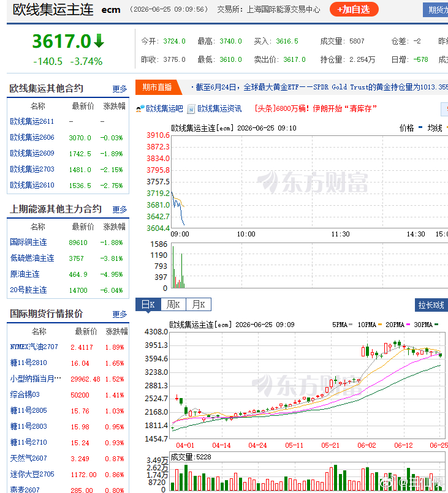Switch to 日K tab
The image size is (448, 493).
pos(148,304)
